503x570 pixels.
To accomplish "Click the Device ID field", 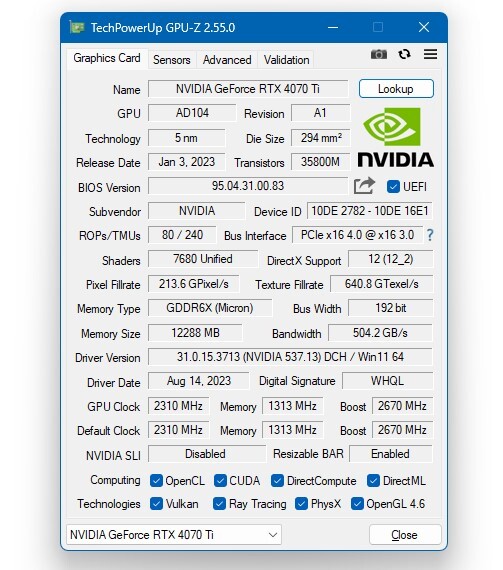I will click(x=370, y=211).
